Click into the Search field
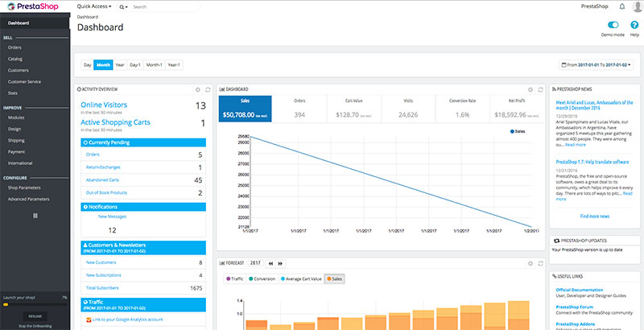The width and height of the screenshot is (644, 330). point(164,7)
